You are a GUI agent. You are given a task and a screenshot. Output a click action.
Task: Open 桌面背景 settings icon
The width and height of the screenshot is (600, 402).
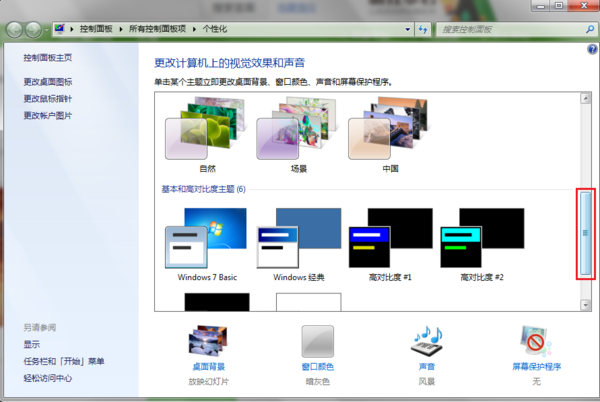click(208, 340)
